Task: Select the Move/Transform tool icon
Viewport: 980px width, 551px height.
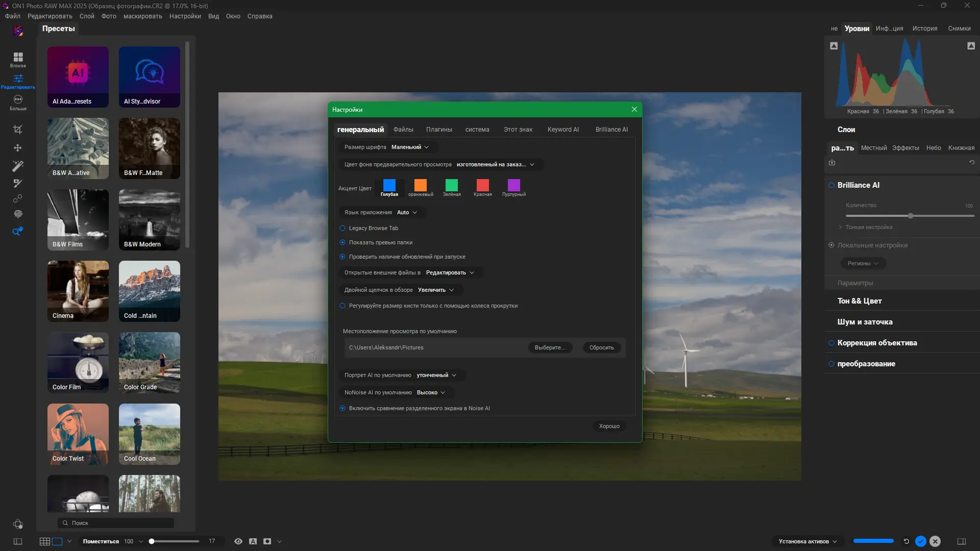Action: pyautogui.click(x=18, y=148)
